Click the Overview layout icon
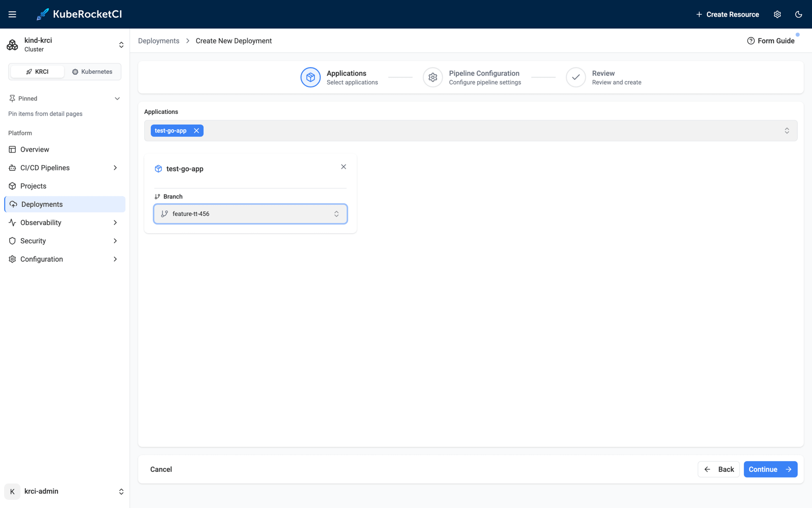812x508 pixels. [12, 149]
